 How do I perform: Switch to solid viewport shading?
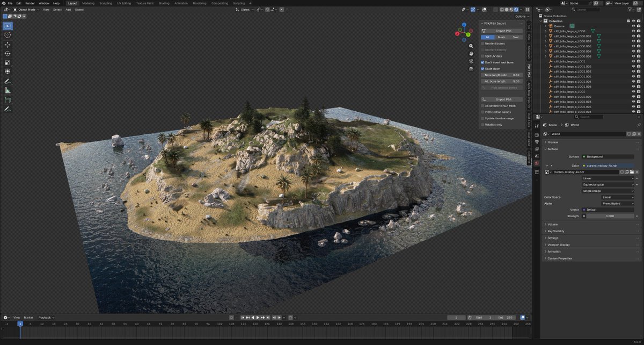(507, 9)
